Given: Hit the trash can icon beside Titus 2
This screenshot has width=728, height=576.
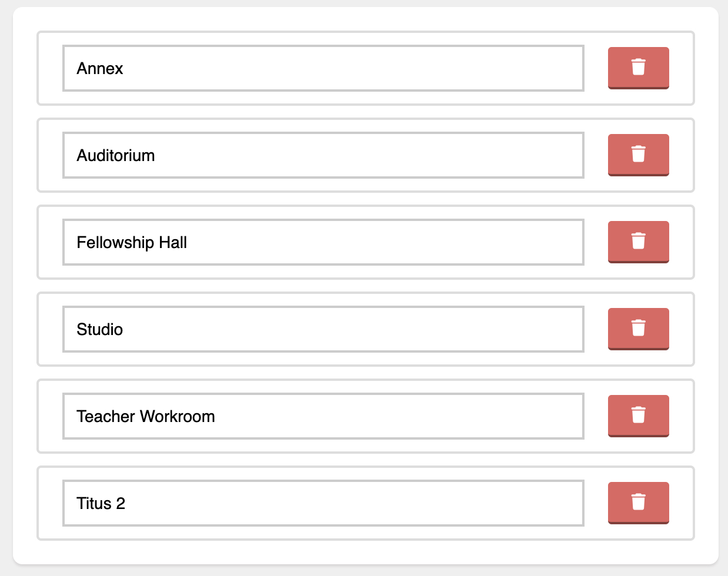Looking at the screenshot, I should tap(638, 502).
